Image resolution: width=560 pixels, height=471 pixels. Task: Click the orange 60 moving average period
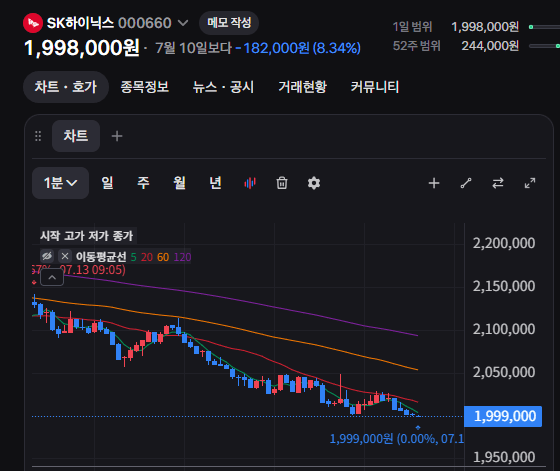[x=163, y=257]
